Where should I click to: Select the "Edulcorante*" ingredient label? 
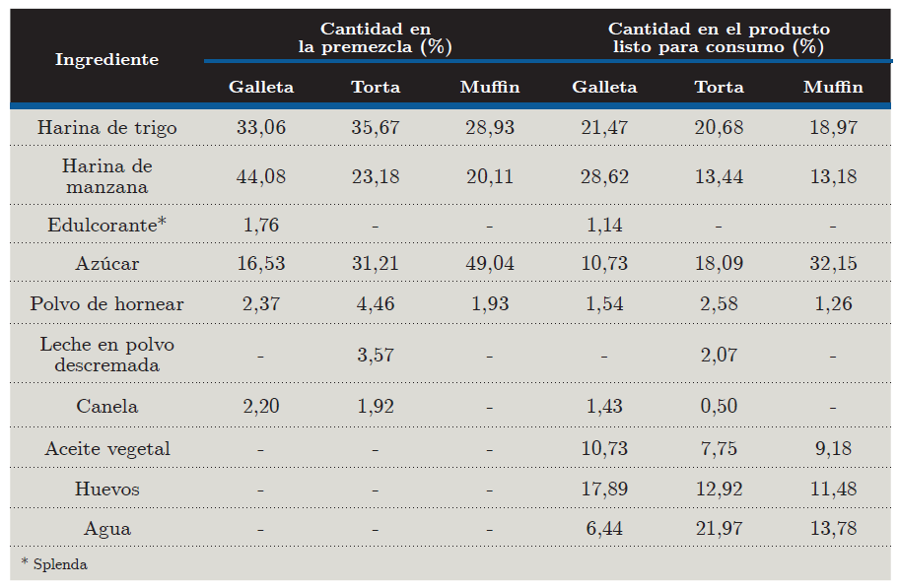point(106,226)
